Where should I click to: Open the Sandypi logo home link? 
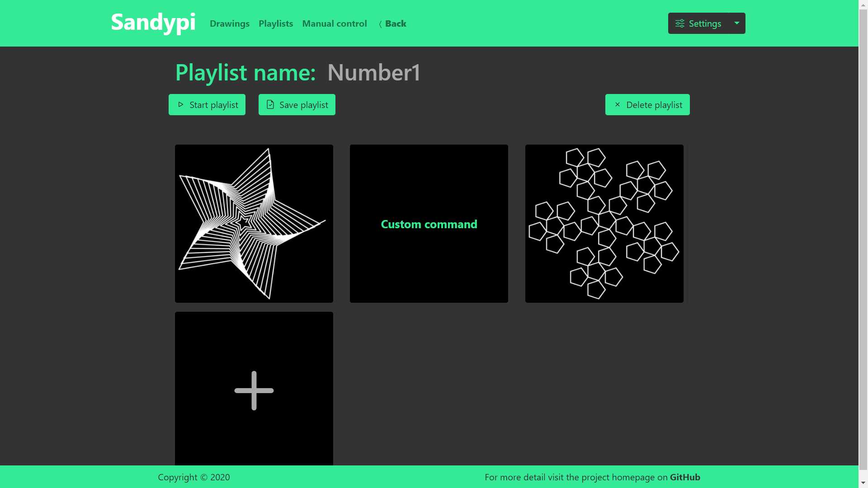pos(153,22)
